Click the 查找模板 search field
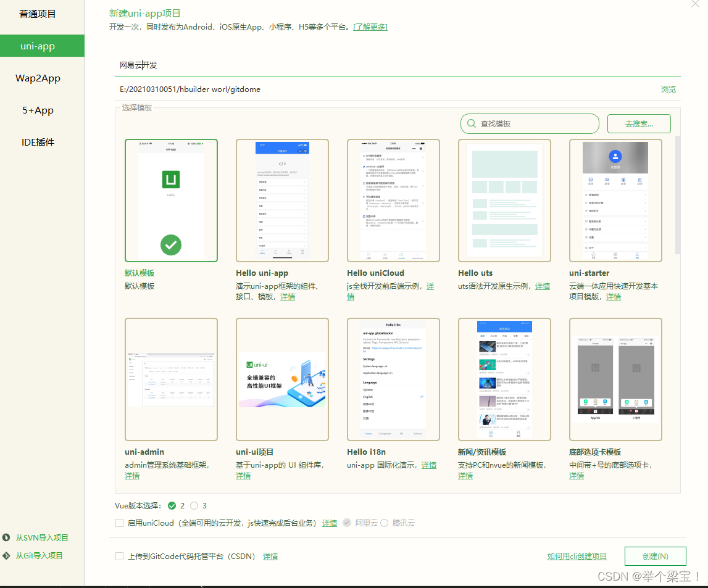 point(530,123)
